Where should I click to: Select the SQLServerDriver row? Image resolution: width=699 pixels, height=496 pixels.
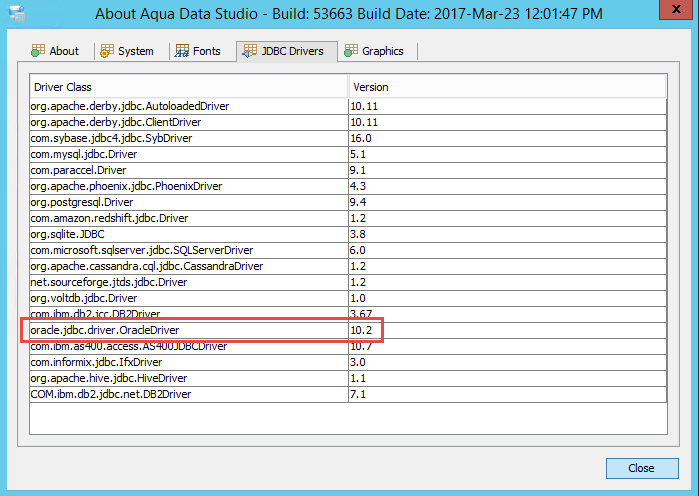[x=348, y=250]
